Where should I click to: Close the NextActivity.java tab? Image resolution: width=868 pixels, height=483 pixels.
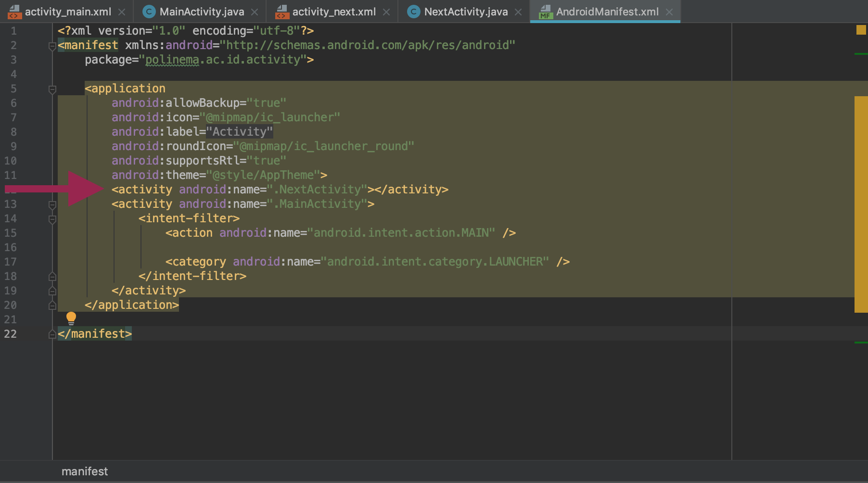click(518, 12)
